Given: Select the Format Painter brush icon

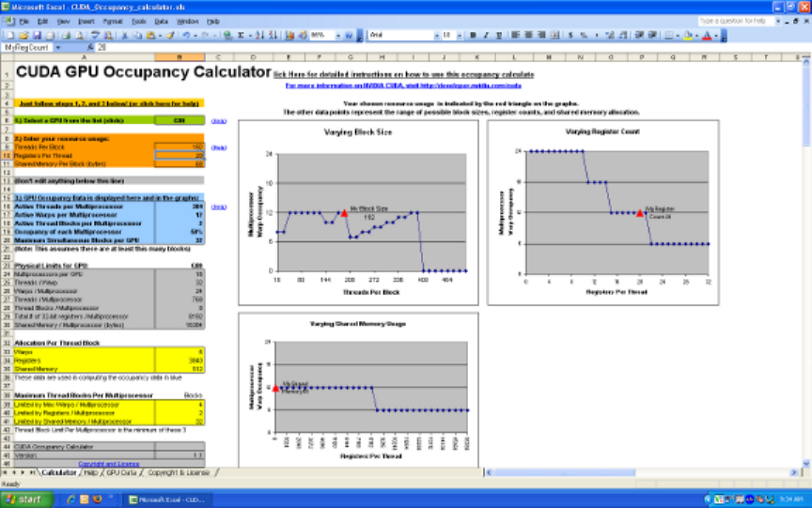Looking at the screenshot, I should (170, 35).
